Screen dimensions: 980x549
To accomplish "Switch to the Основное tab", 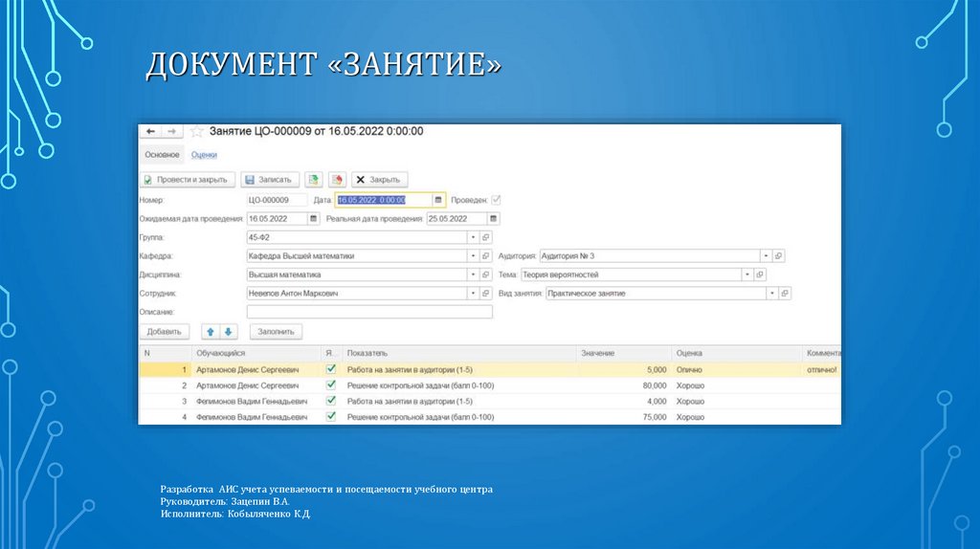I will pyautogui.click(x=162, y=155).
